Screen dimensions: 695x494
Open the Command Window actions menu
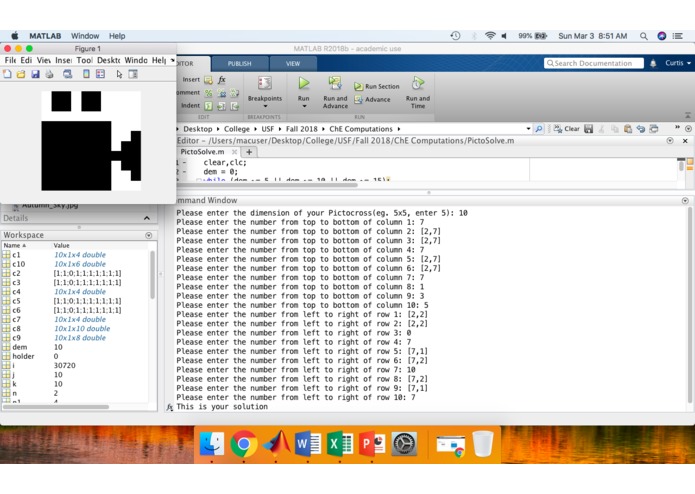click(685, 201)
